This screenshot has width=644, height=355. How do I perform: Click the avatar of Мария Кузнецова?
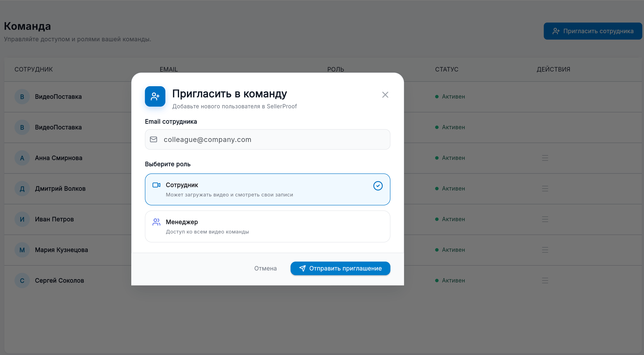click(x=22, y=250)
